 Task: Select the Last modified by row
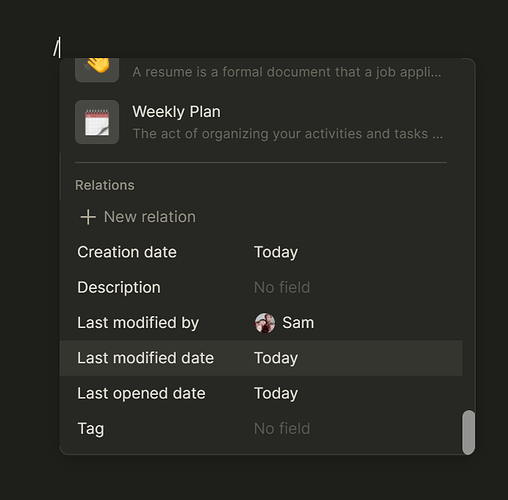[261, 323]
